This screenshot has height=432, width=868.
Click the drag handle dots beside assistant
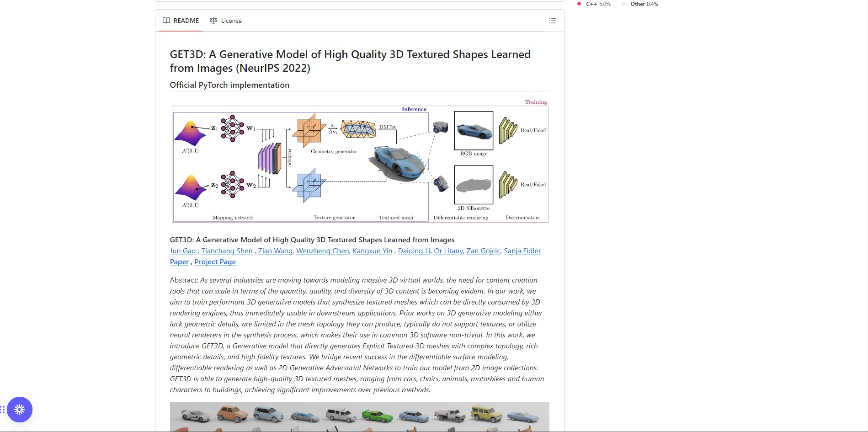pyautogui.click(x=2, y=409)
